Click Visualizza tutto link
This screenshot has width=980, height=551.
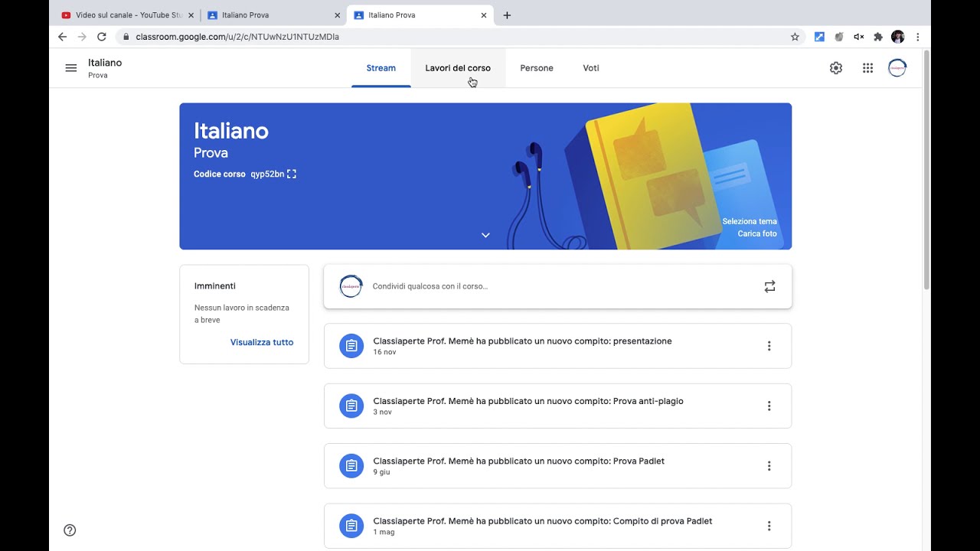click(x=262, y=342)
